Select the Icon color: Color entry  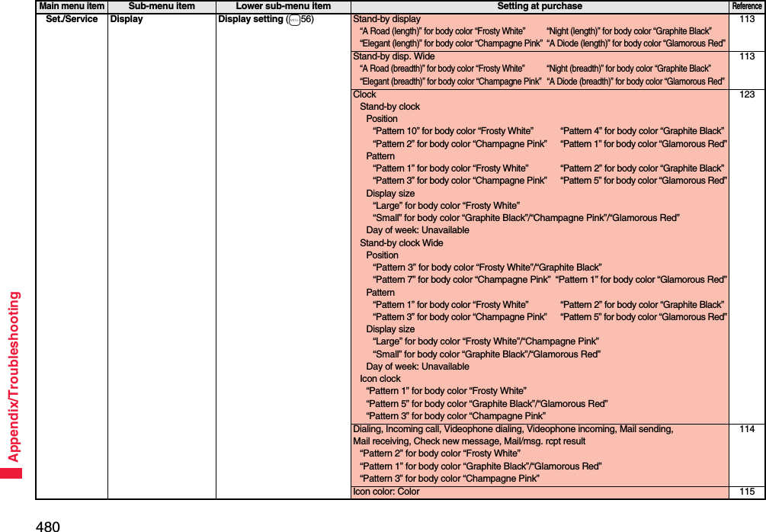[383, 491]
